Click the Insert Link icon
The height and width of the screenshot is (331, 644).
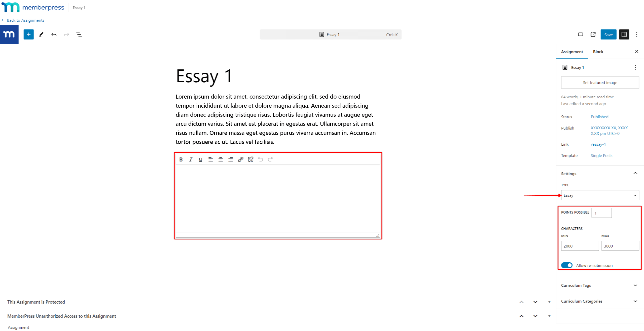point(240,159)
